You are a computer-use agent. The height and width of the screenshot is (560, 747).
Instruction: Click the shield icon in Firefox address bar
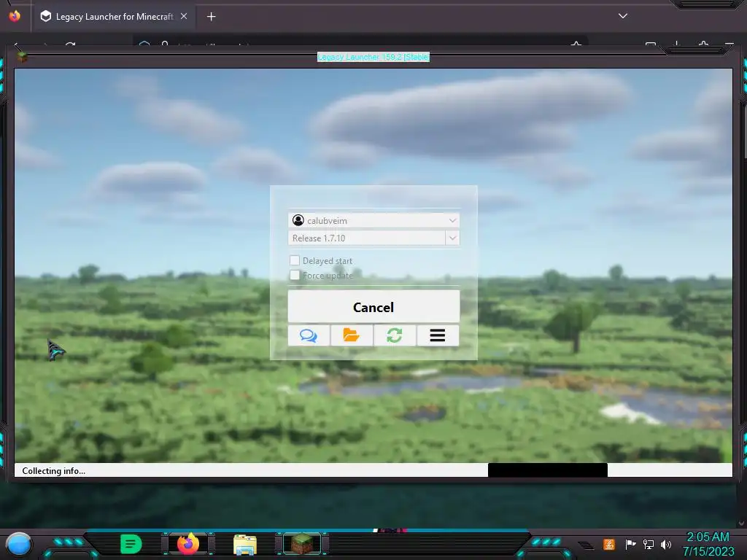(x=144, y=44)
